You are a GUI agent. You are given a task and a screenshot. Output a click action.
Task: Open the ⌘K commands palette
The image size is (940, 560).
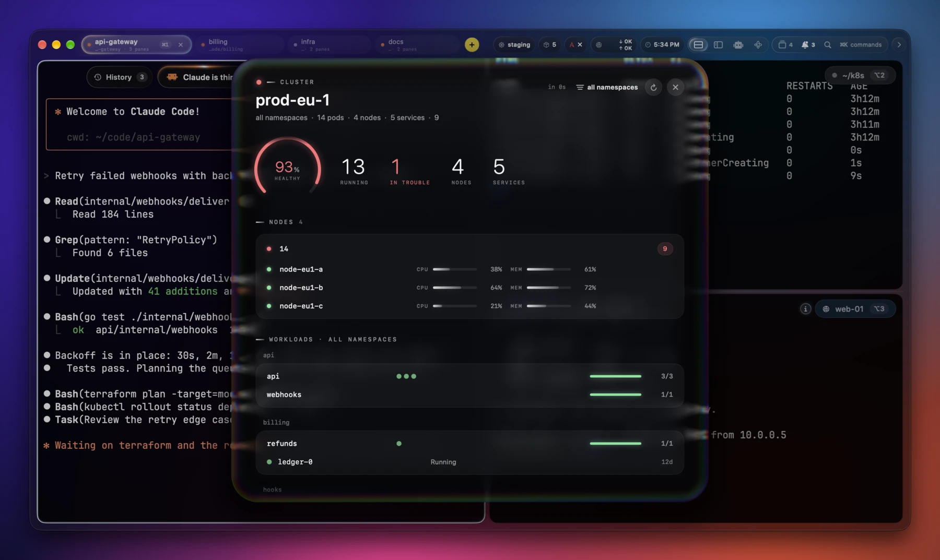(x=861, y=45)
